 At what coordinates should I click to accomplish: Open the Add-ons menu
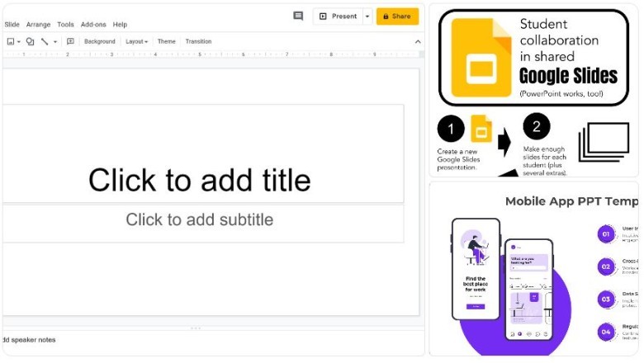pyautogui.click(x=93, y=25)
